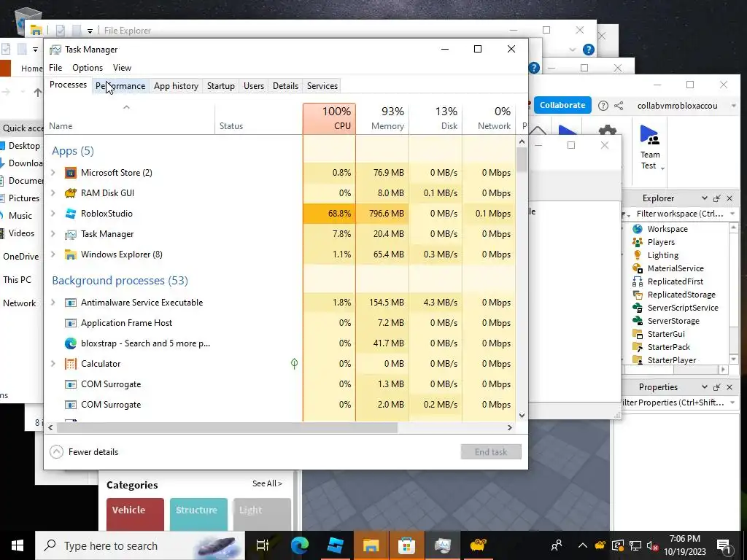Click the Antimalware Service Executable icon

(x=71, y=303)
